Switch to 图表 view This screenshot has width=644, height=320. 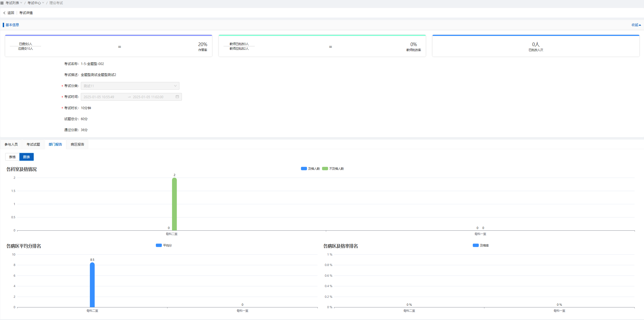(x=27, y=157)
